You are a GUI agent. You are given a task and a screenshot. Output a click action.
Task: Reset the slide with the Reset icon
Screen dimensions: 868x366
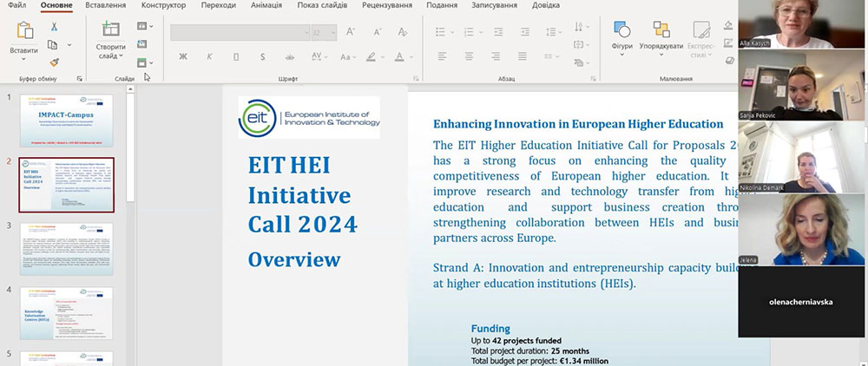142,44
